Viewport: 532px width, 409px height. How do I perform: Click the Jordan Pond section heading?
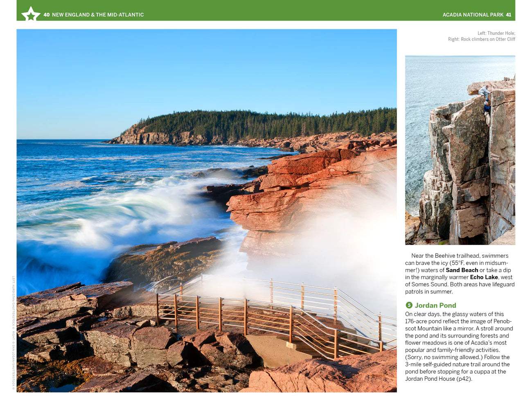coord(435,305)
